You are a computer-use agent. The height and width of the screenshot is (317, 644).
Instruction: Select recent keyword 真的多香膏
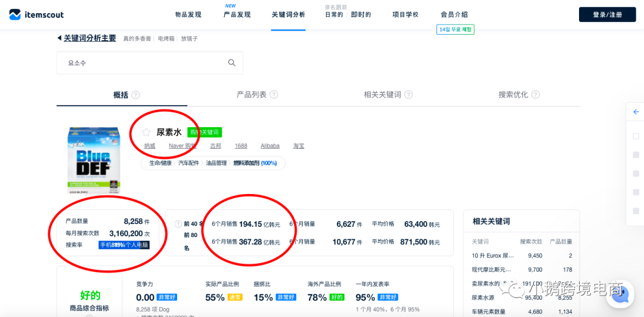coord(137,39)
